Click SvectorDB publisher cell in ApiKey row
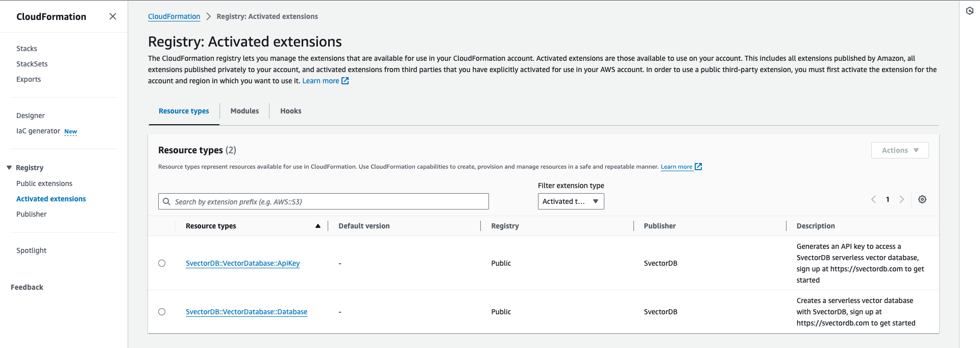 [x=660, y=263]
